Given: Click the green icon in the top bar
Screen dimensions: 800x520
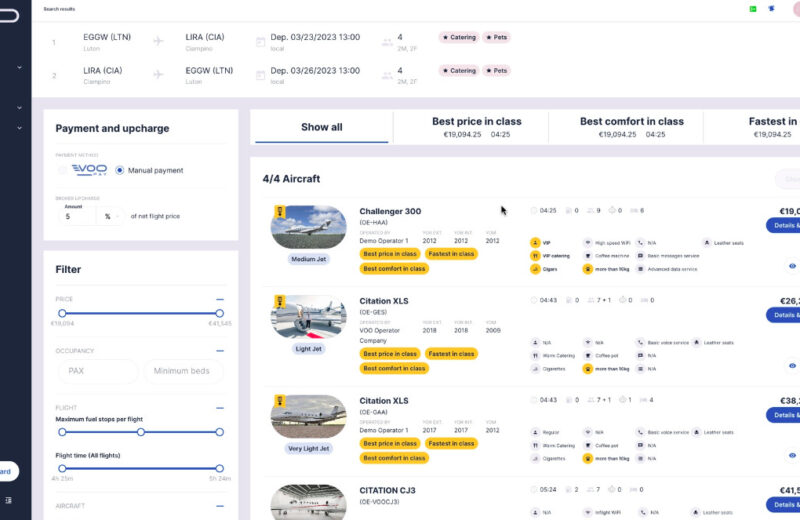Looking at the screenshot, I should coord(753,9).
